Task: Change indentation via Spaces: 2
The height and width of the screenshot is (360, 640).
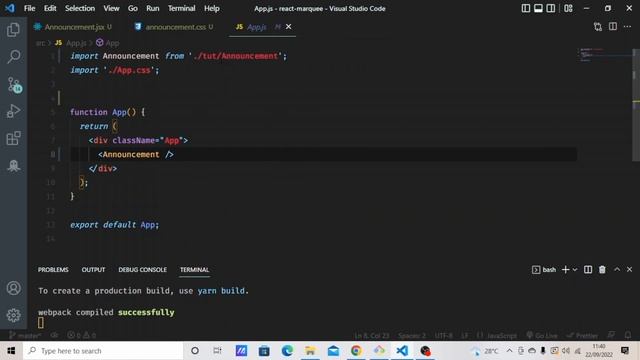Action: (x=412, y=336)
